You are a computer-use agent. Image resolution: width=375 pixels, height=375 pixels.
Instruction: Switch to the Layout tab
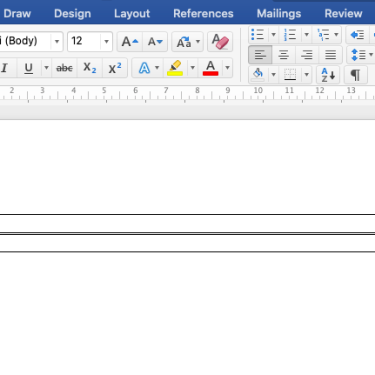click(132, 14)
